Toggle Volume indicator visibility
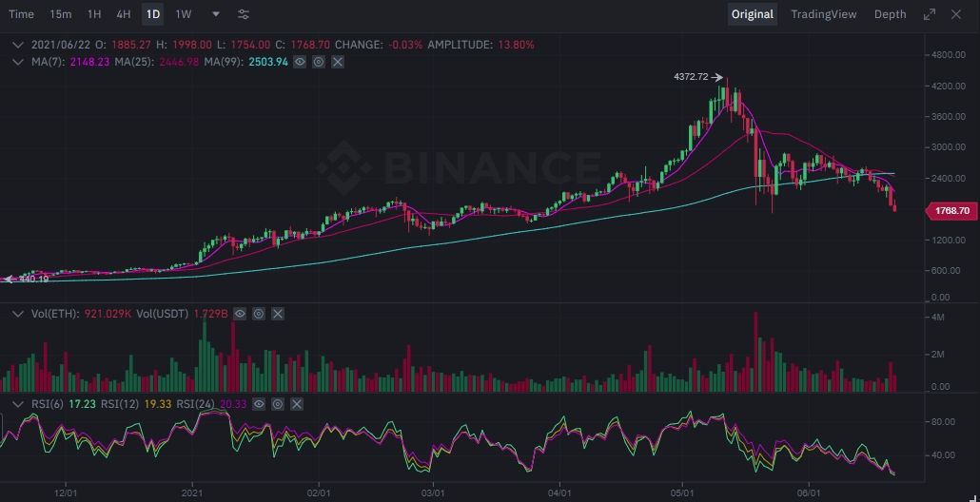 click(x=240, y=313)
